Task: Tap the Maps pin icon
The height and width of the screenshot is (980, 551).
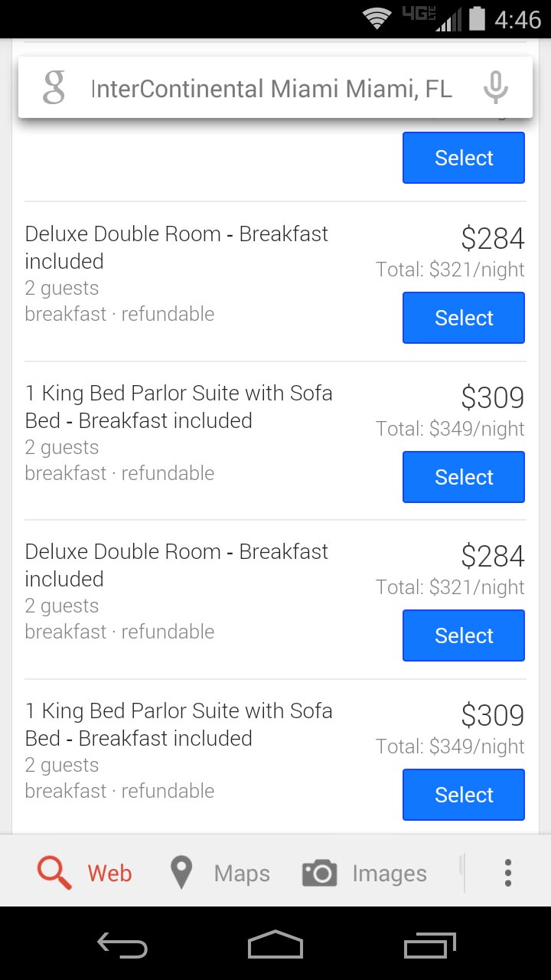Action: click(181, 873)
